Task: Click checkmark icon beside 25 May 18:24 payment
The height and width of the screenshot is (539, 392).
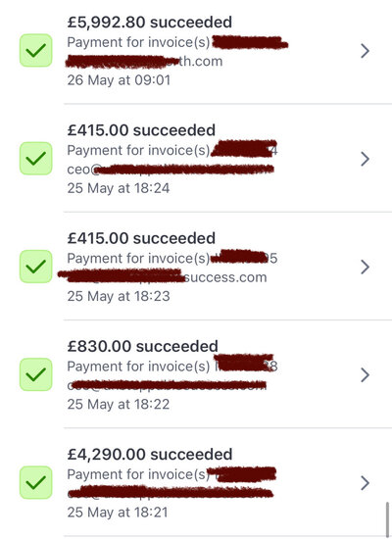Action: point(35,159)
